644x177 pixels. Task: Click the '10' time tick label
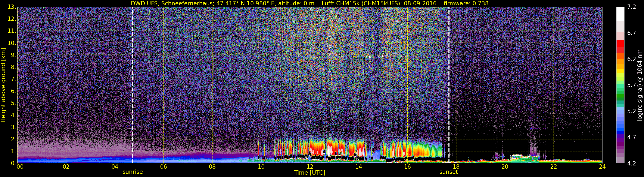click(x=261, y=167)
